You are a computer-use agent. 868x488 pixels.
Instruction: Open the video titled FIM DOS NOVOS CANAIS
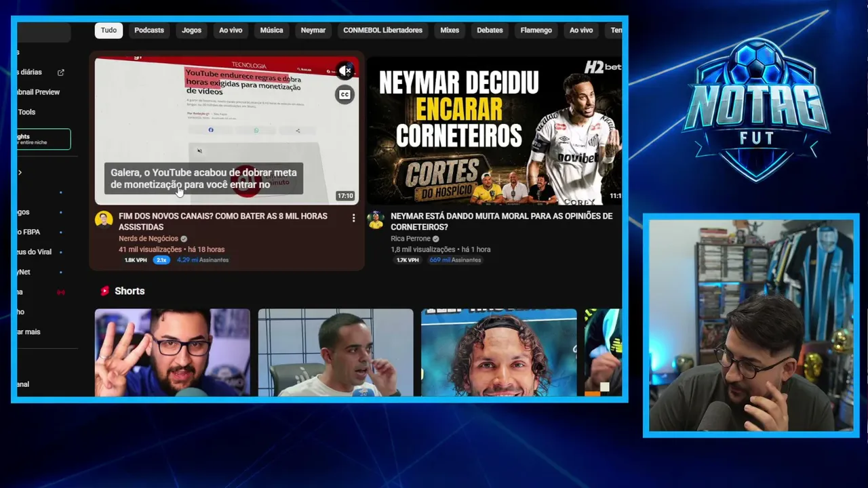point(223,222)
